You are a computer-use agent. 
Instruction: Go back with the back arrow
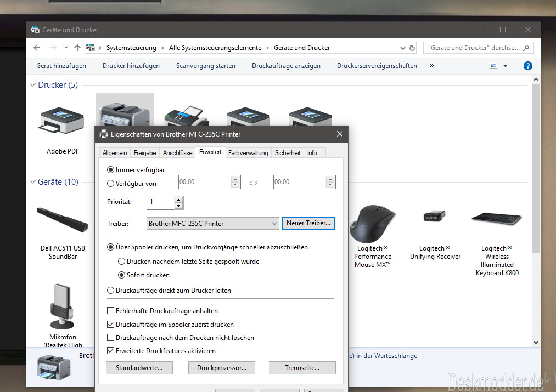37,48
